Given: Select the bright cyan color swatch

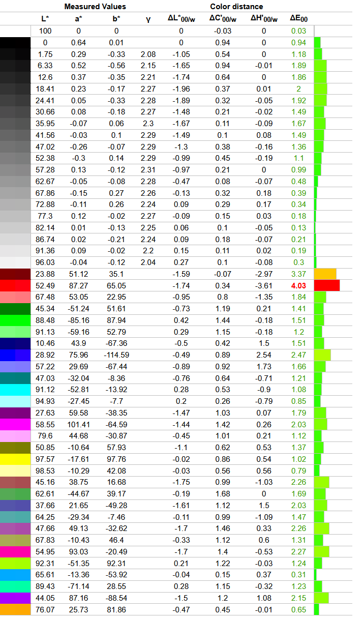Looking at the screenshot, I should 15,390.
